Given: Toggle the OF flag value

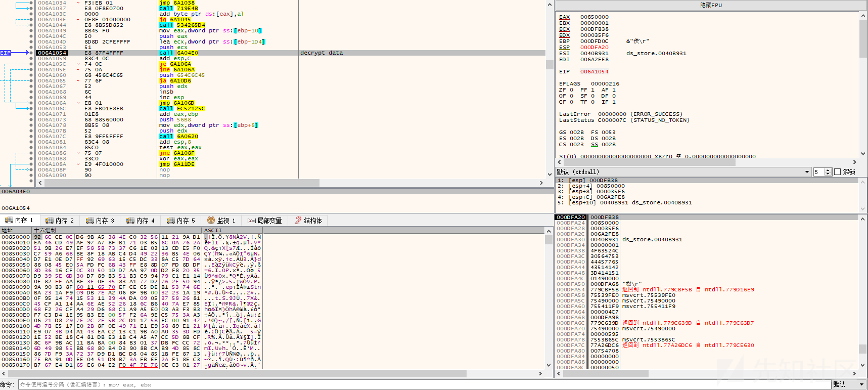Looking at the screenshot, I should point(572,96).
